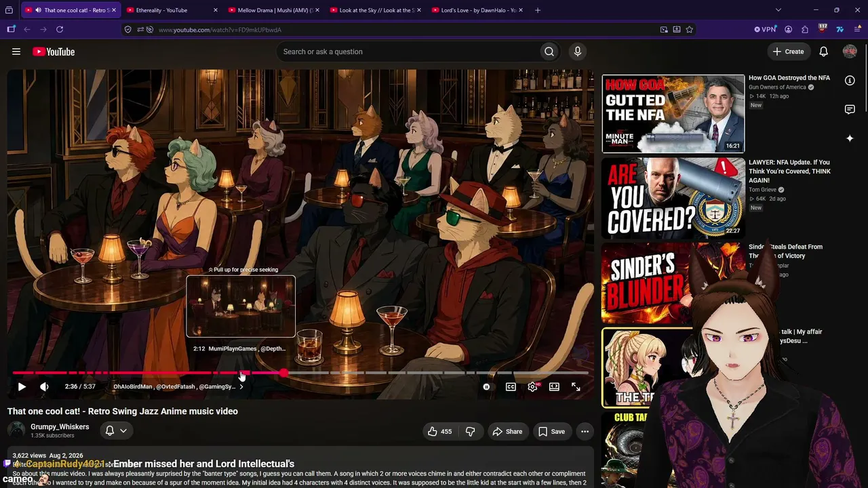This screenshot has height=488, width=868.
Task: Click the browser address bar URL
Action: [220, 30]
